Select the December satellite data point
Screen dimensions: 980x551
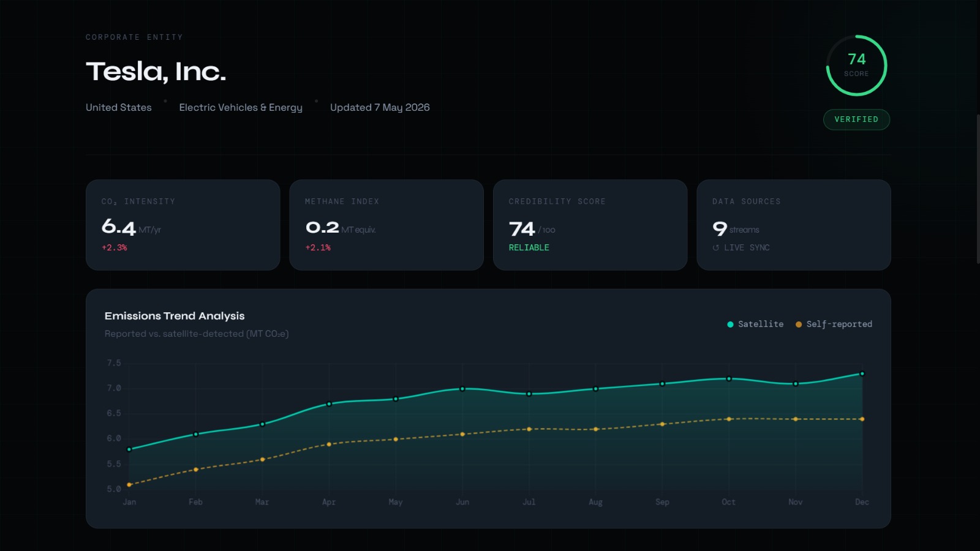(x=862, y=373)
